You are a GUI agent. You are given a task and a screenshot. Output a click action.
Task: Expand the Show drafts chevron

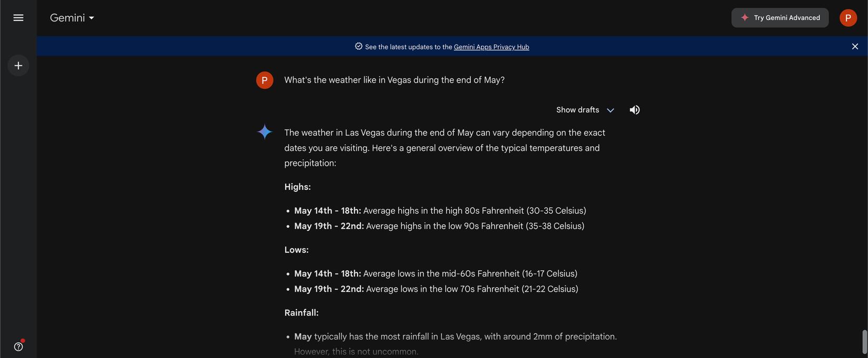pyautogui.click(x=610, y=110)
